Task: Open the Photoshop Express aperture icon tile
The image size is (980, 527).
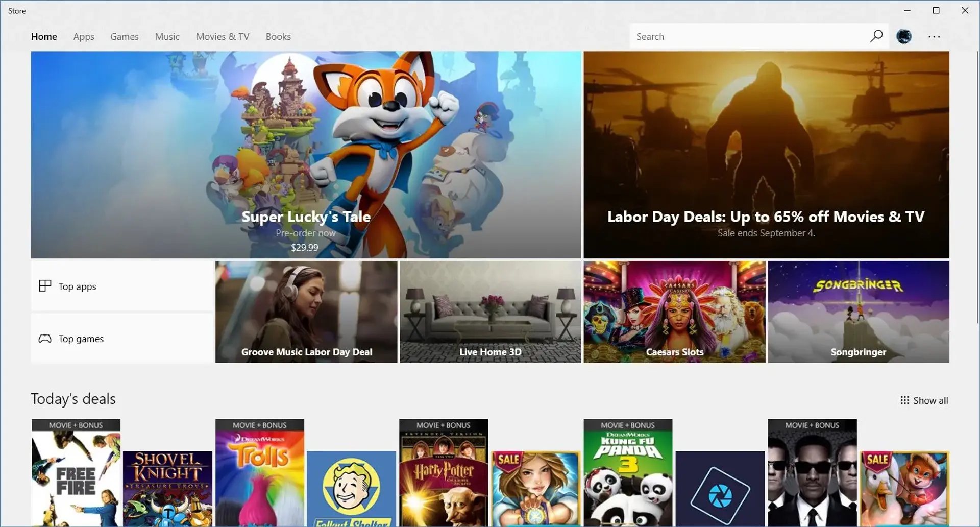Action: pos(720,489)
